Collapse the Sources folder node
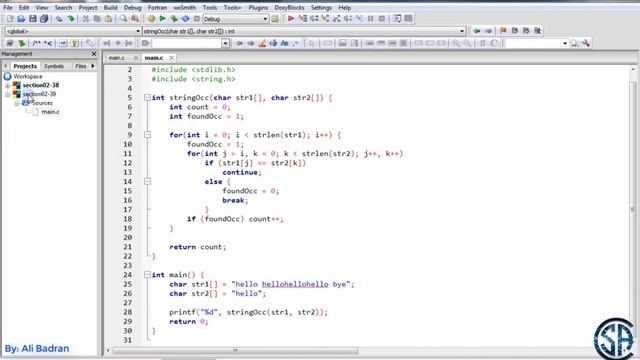 coord(17,103)
